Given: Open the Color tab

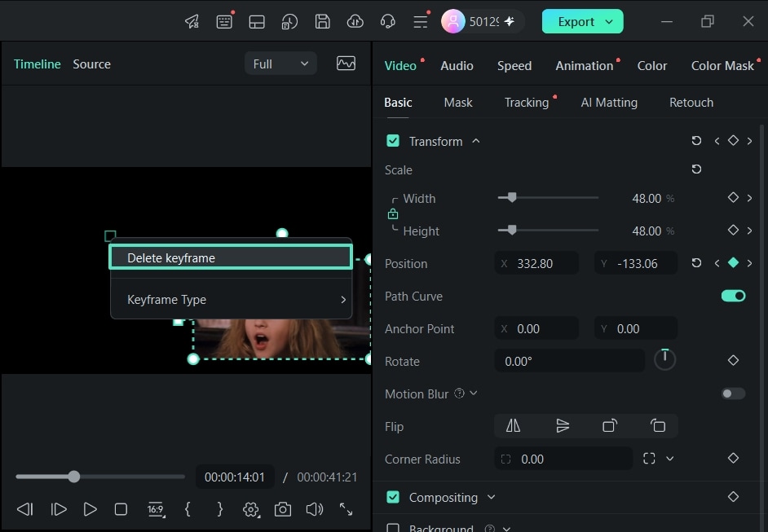Looking at the screenshot, I should (652, 65).
